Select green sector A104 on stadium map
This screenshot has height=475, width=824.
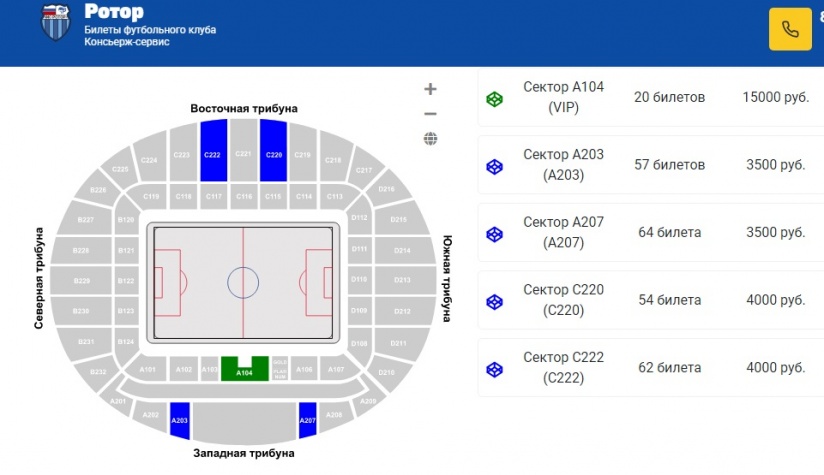click(244, 369)
